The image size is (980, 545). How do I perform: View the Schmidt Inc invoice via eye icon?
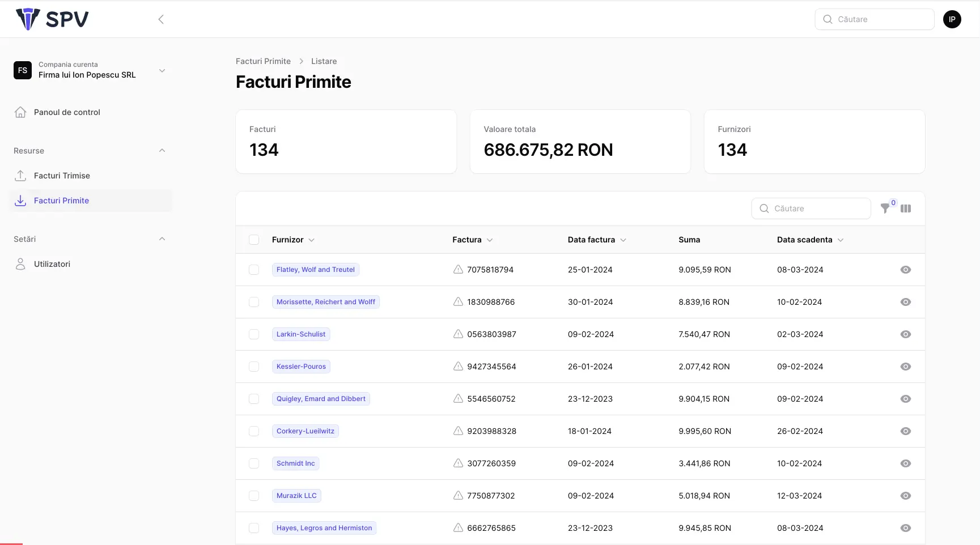click(905, 463)
